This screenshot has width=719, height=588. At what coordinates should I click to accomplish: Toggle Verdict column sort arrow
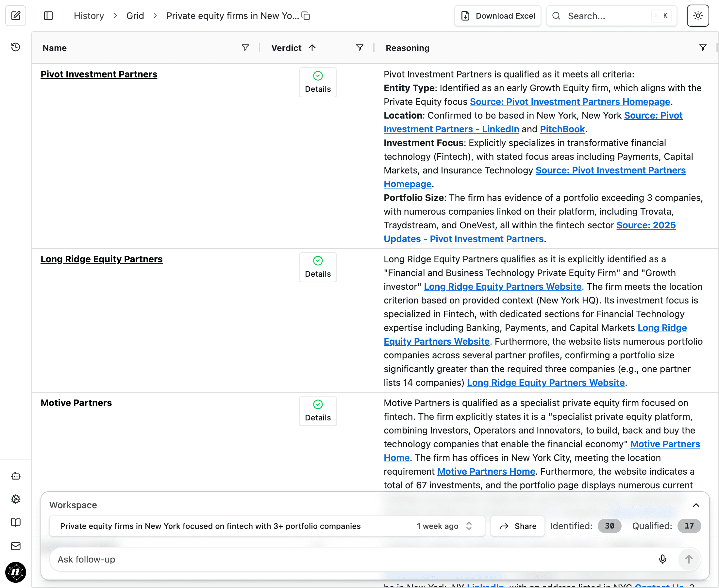(312, 48)
